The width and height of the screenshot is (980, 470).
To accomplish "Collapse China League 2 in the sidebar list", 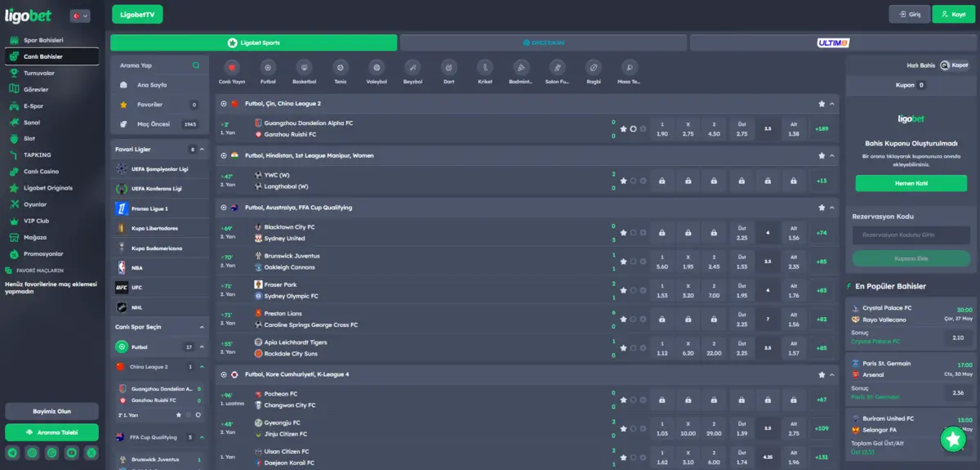I will click(x=202, y=367).
